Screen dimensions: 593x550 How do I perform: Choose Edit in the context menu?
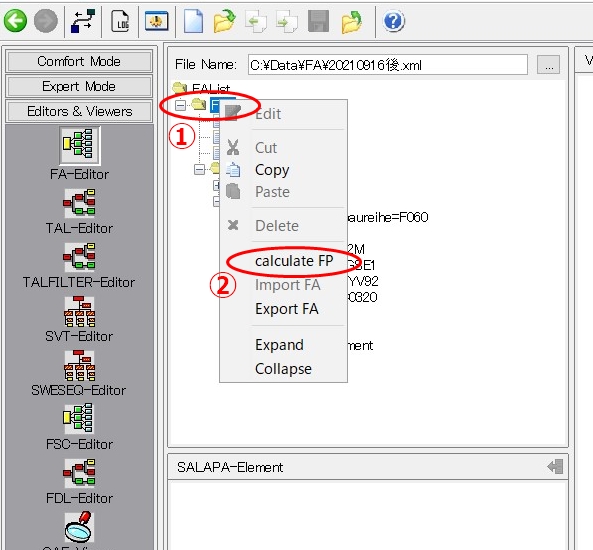[x=283, y=114]
